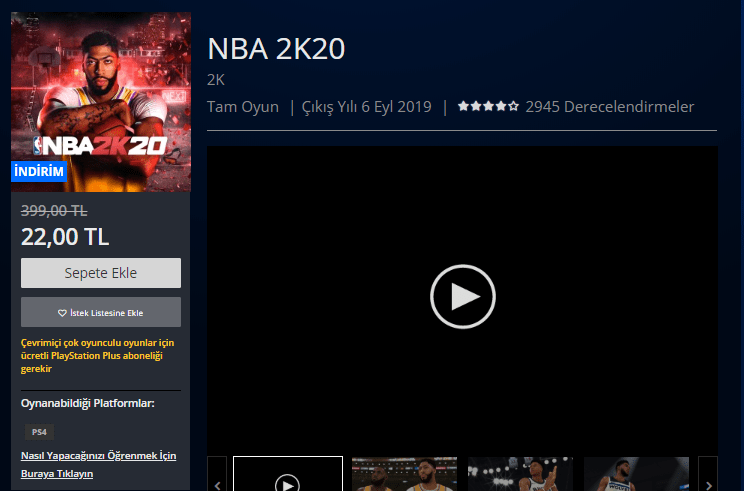Click the PlayStation Plus subscription notice text
This screenshot has width=744, height=491.
[98, 356]
